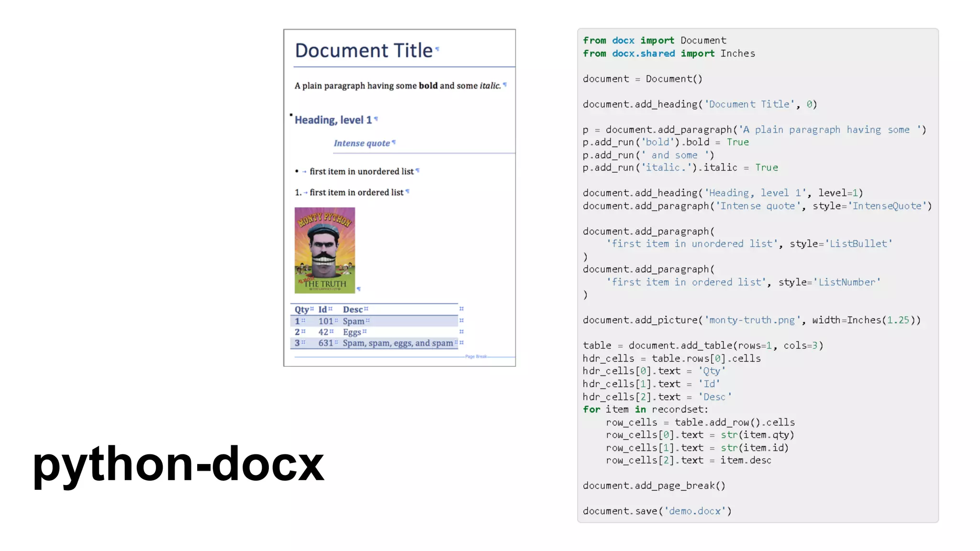
Task: Click the 'Heading, level 1' text
Action: [333, 120]
